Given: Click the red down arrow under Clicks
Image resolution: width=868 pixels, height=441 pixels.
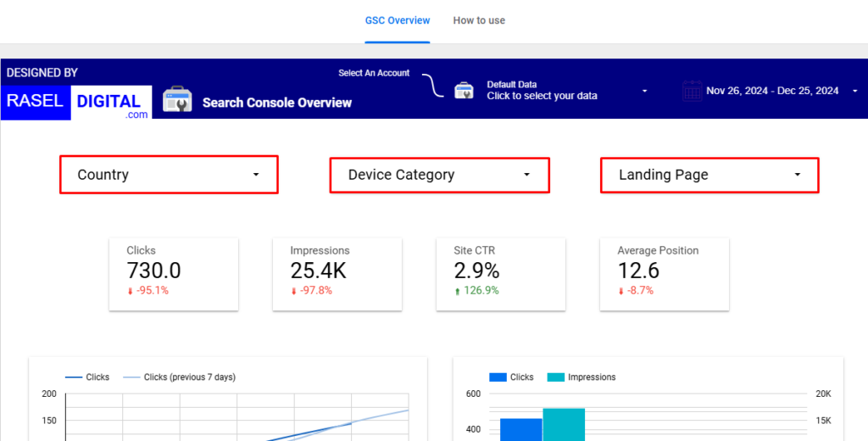Looking at the screenshot, I should coord(131,291).
